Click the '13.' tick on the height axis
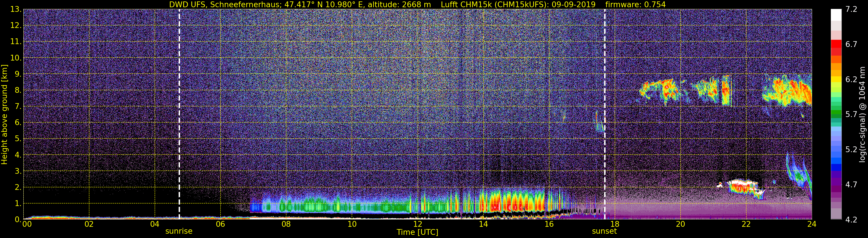 click(16, 10)
